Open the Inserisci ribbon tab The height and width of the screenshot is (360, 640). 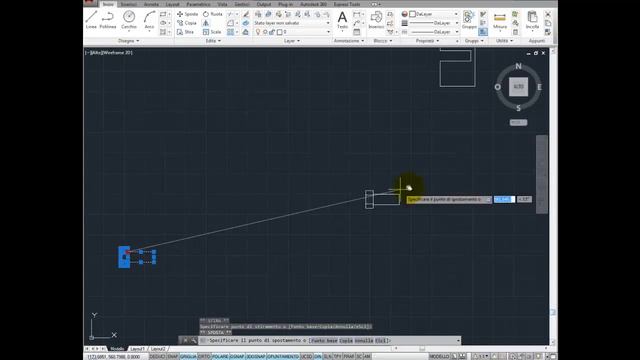click(x=128, y=4)
